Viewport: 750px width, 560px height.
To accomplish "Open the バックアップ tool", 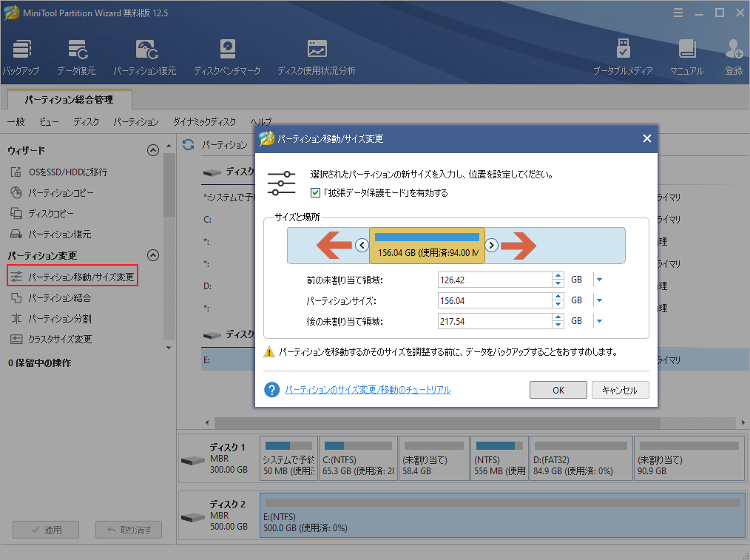I will pos(21,55).
